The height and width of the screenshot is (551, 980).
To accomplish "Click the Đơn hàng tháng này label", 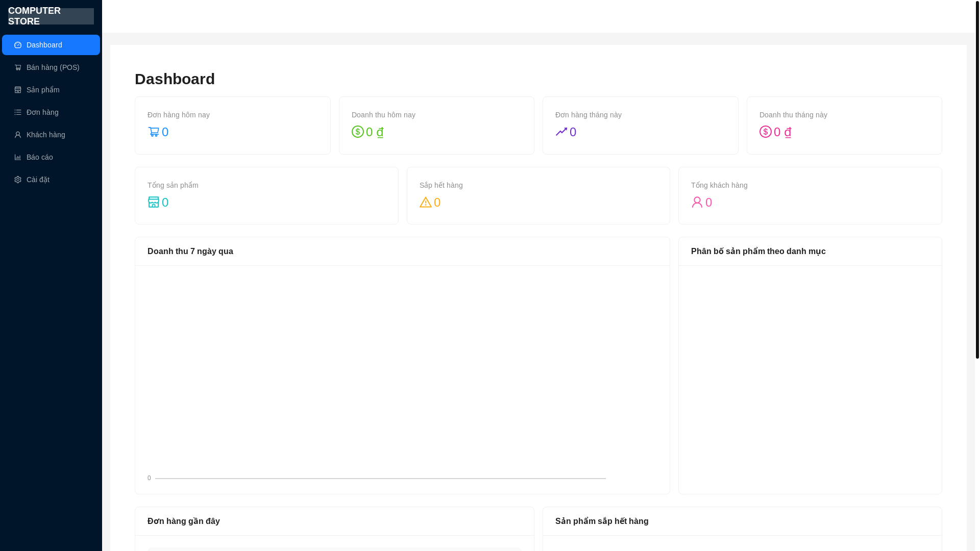I will click(589, 115).
